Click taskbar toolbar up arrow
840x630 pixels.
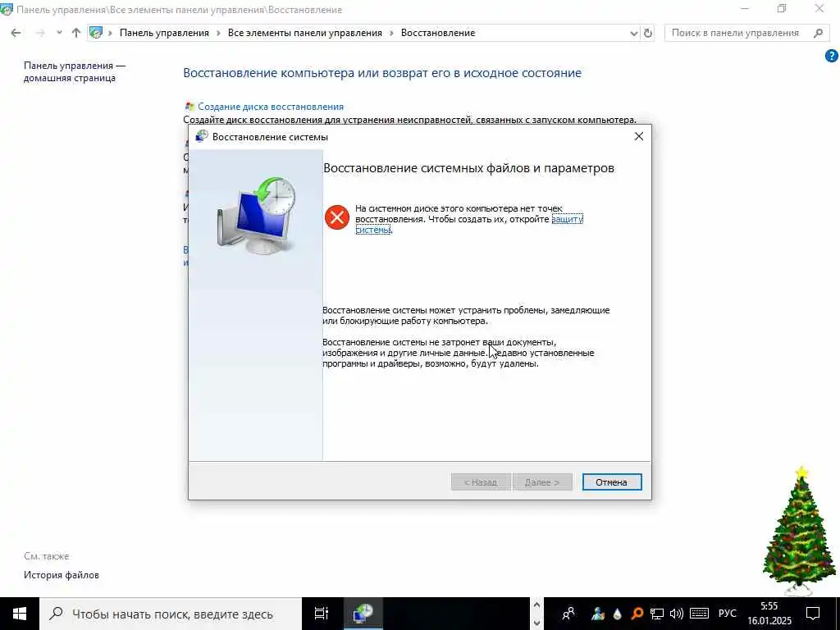pos(536,606)
